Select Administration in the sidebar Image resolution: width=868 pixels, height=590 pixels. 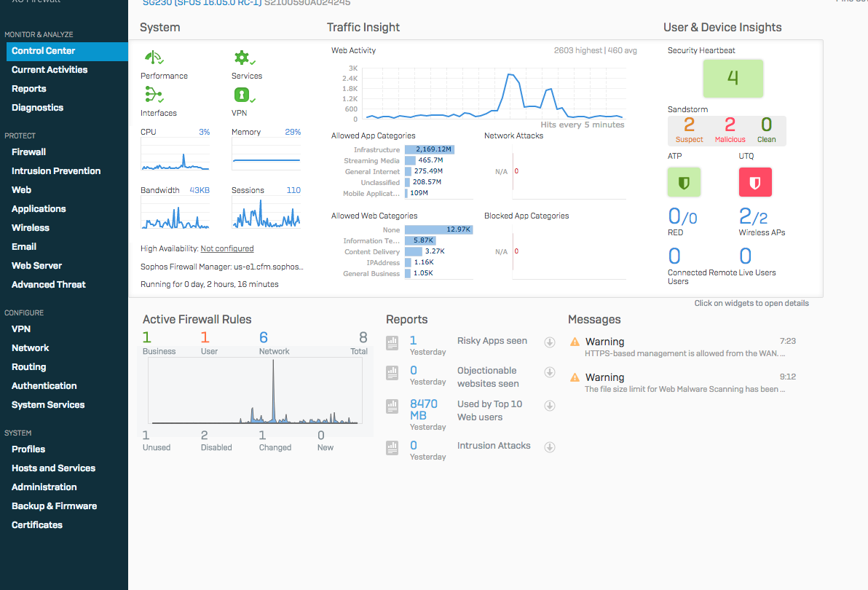click(x=44, y=487)
